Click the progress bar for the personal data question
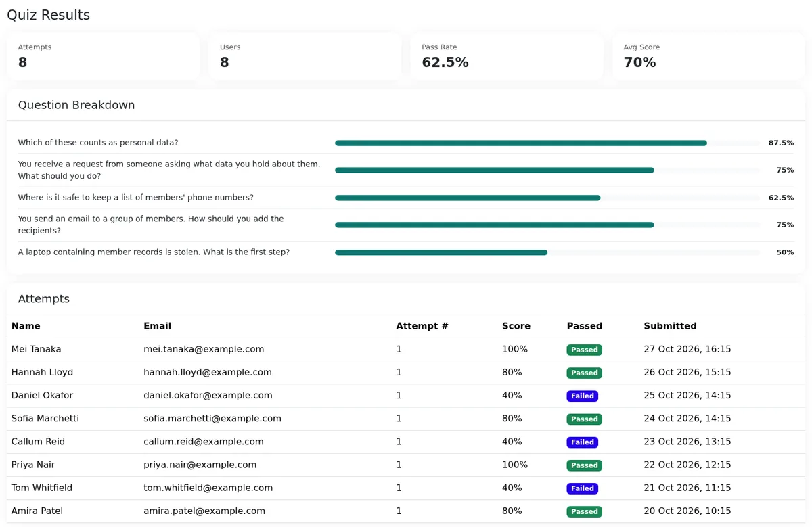 tap(547, 143)
